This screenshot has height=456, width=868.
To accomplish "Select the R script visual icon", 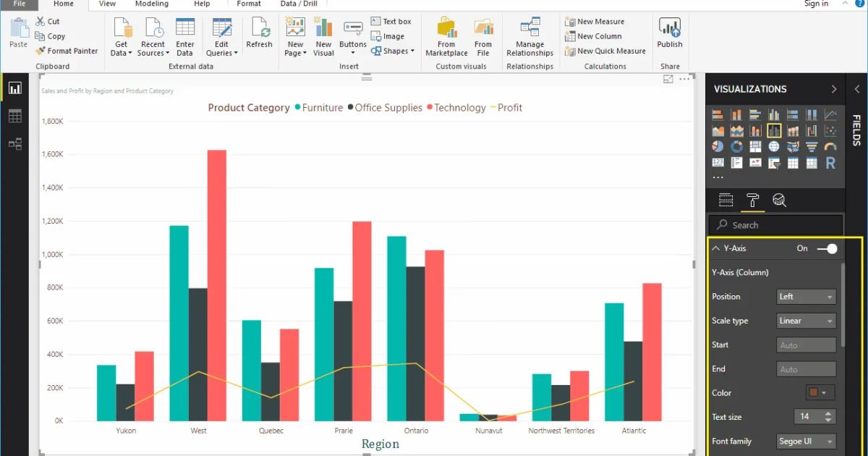I will 830,163.
